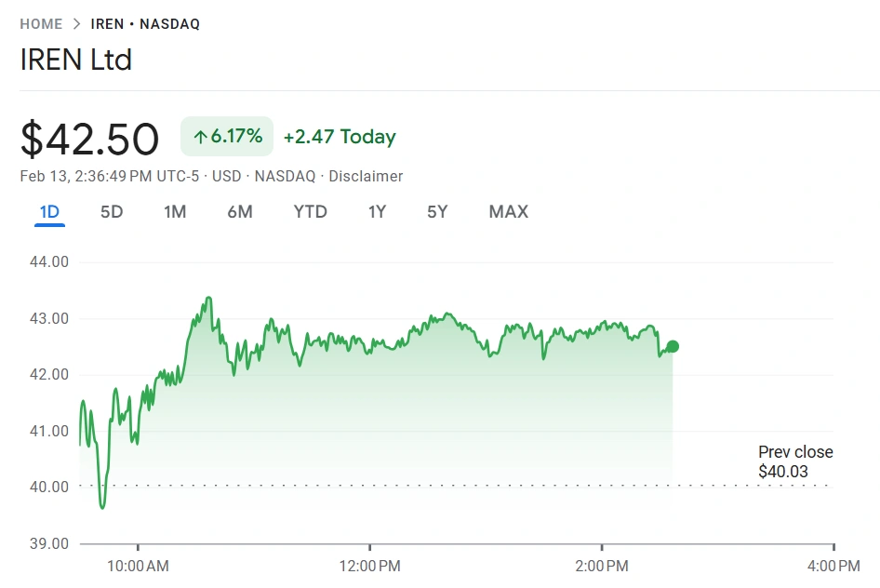Click the 12:00 PM time axis label

[x=370, y=566]
